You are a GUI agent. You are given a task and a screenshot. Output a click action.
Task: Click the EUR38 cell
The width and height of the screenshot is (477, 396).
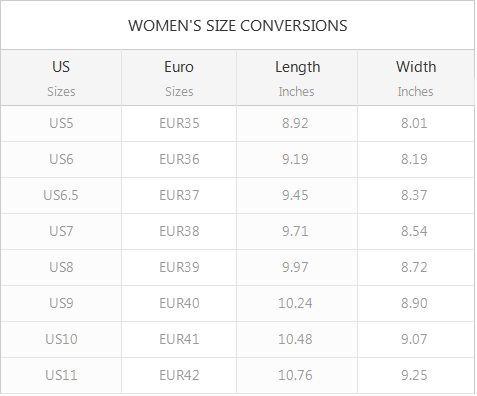pyautogui.click(x=179, y=232)
